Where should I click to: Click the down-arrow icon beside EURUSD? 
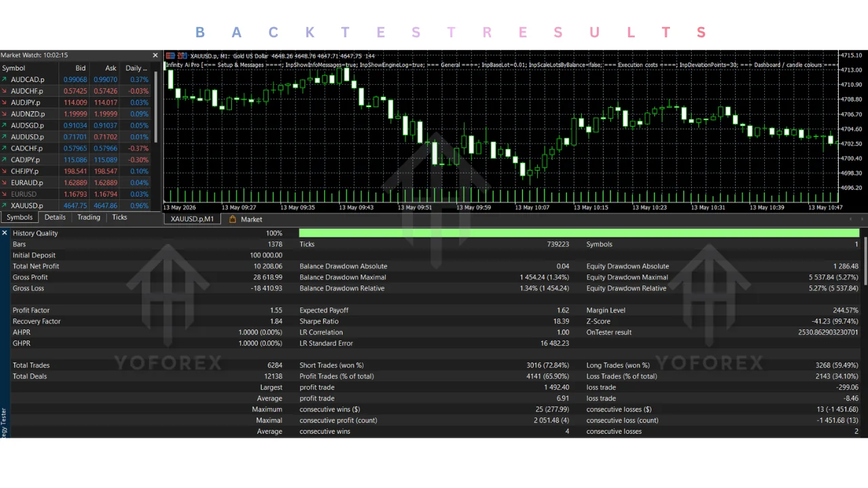tap(5, 195)
